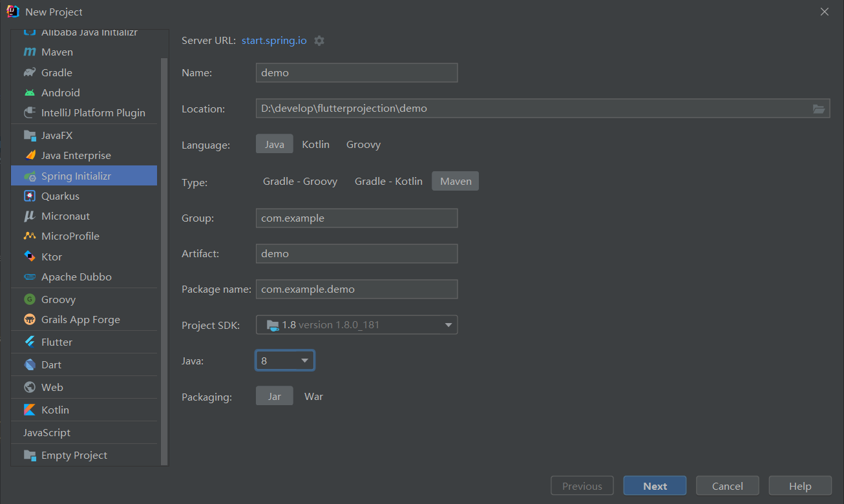Open the Java version dropdown
This screenshot has width=844, height=504.
coord(285,361)
